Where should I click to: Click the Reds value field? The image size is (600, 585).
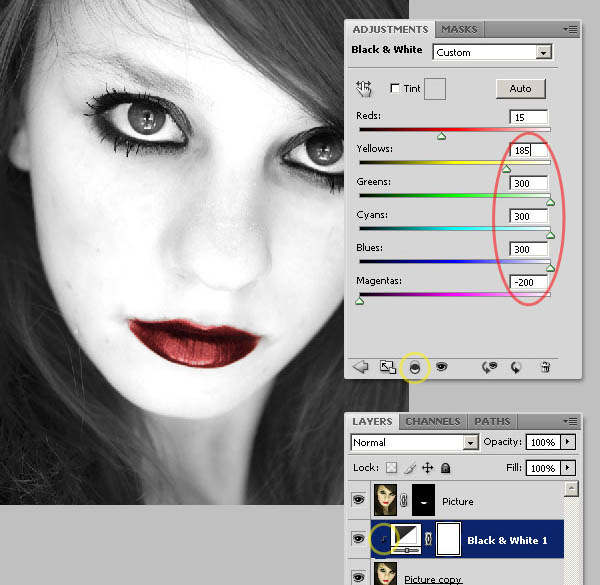[x=529, y=117]
